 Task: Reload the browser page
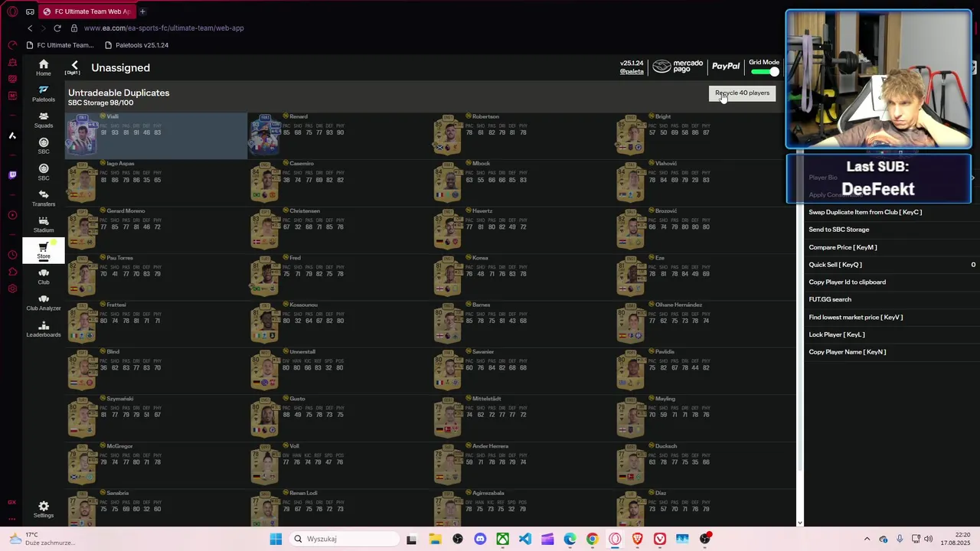(57, 28)
